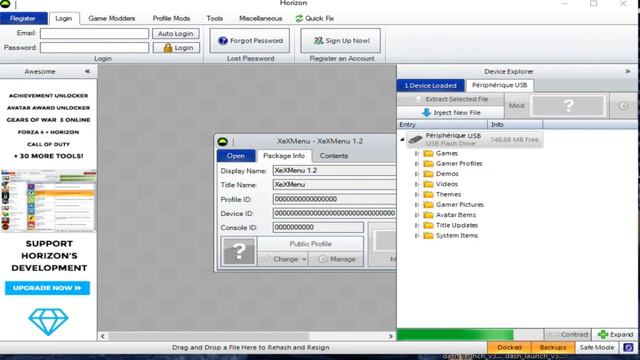Toggle Backups in the status bar
The height and width of the screenshot is (360, 640).
click(x=553, y=347)
